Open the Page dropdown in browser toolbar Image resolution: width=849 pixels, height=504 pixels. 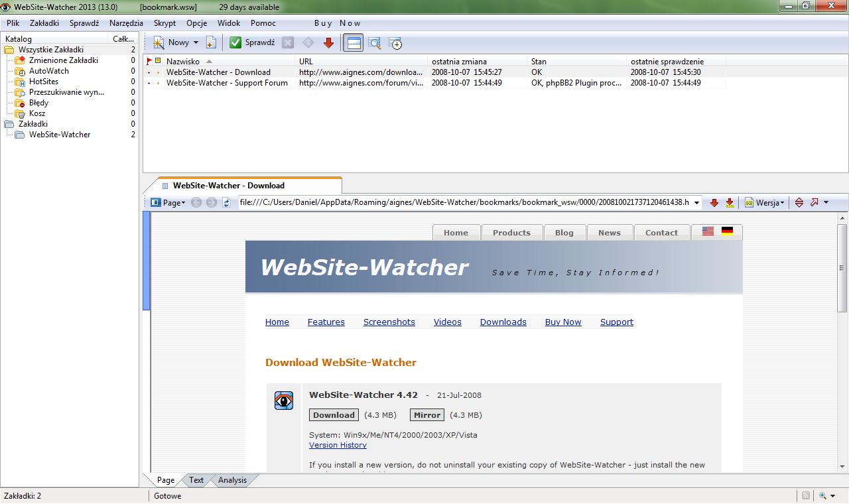coord(168,203)
